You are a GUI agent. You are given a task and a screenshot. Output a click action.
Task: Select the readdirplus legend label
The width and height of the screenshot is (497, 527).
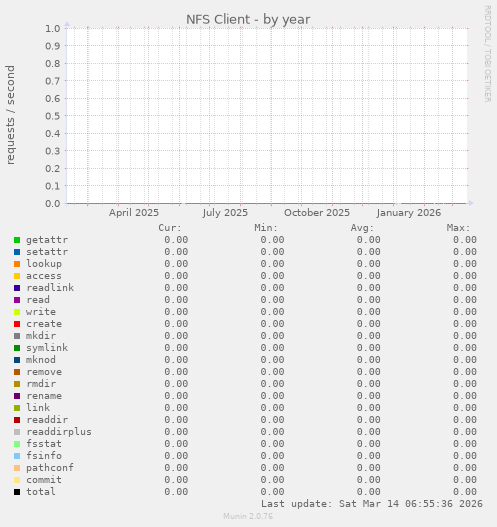(x=59, y=432)
